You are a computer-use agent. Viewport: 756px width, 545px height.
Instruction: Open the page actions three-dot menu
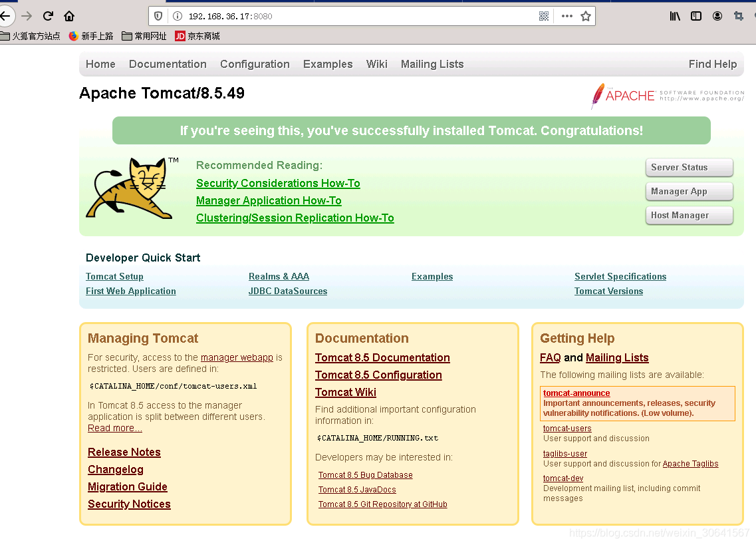point(567,16)
